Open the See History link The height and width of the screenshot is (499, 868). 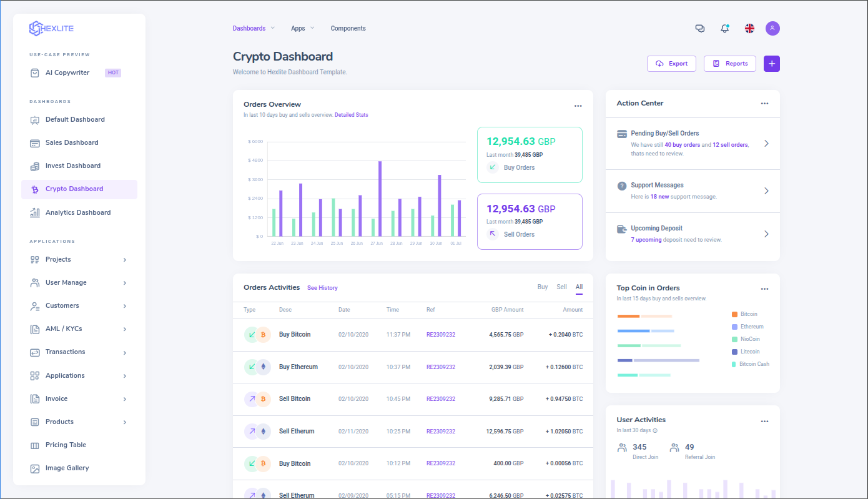tap(322, 288)
